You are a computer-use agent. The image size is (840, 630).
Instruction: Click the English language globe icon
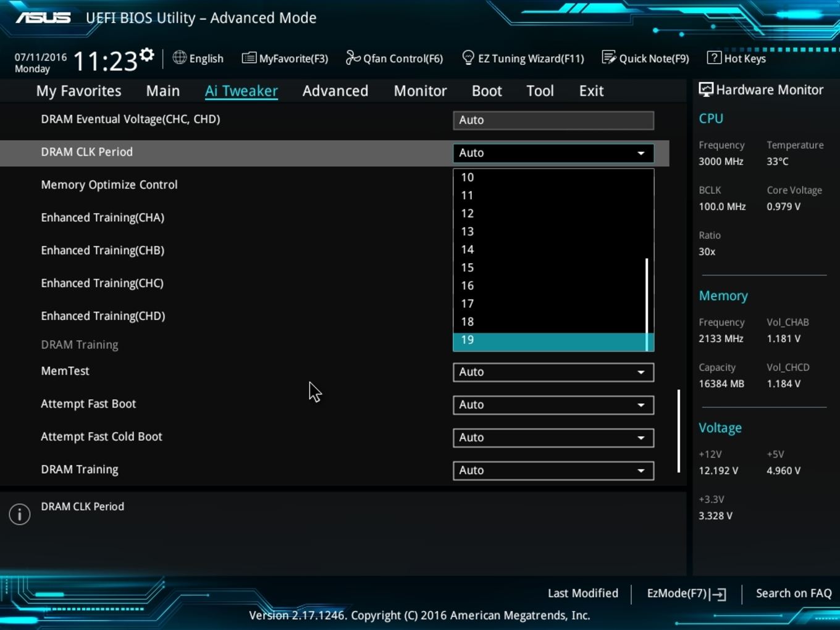(x=179, y=57)
